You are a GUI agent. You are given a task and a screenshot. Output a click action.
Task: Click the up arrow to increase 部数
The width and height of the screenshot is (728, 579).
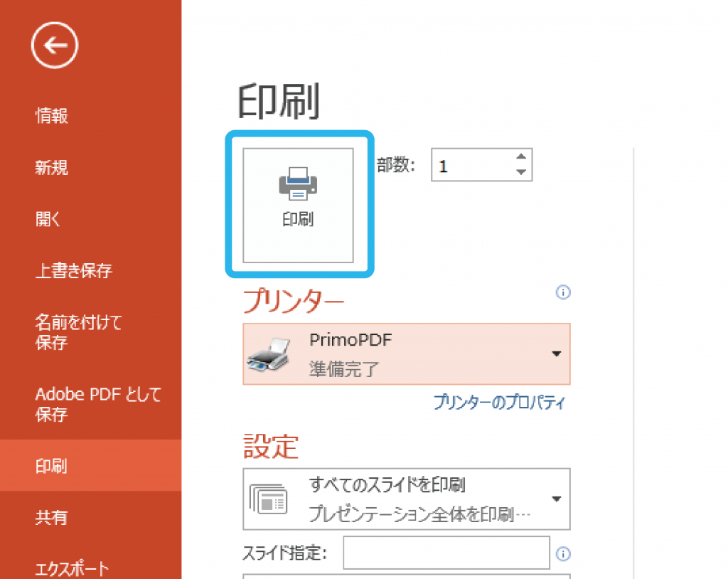(521, 156)
